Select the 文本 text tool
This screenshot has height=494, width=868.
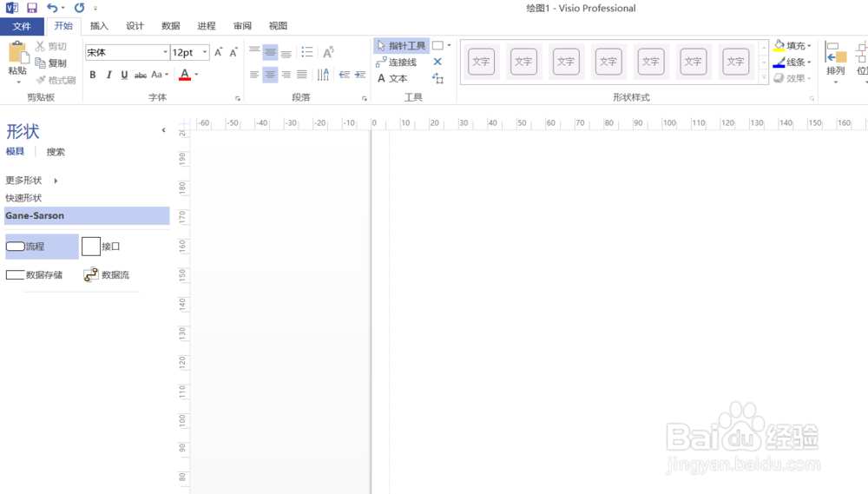point(392,79)
